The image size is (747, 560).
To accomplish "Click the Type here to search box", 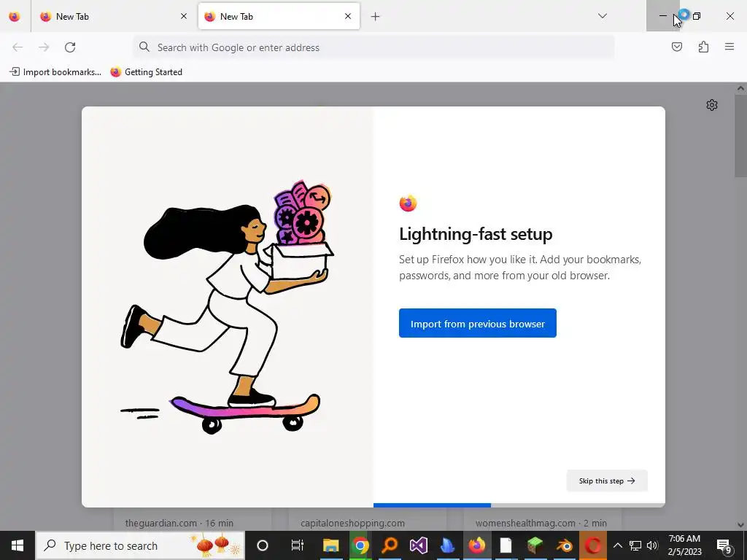I will point(140,545).
